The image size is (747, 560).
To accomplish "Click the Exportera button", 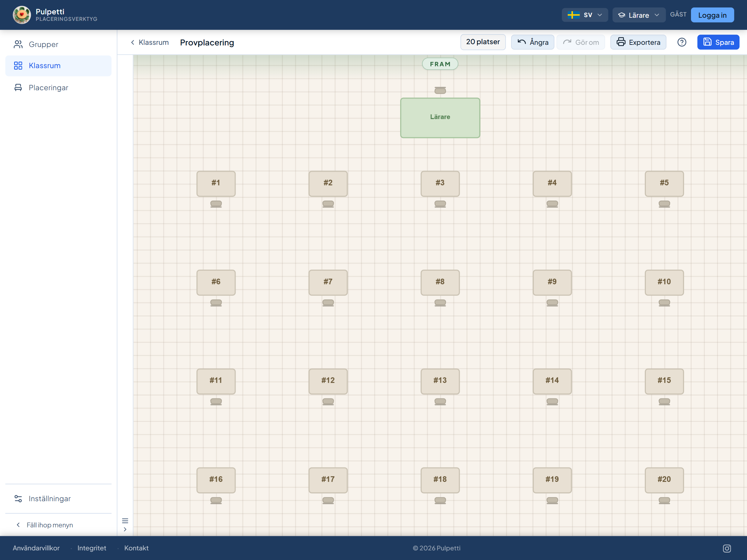I will tap(638, 42).
